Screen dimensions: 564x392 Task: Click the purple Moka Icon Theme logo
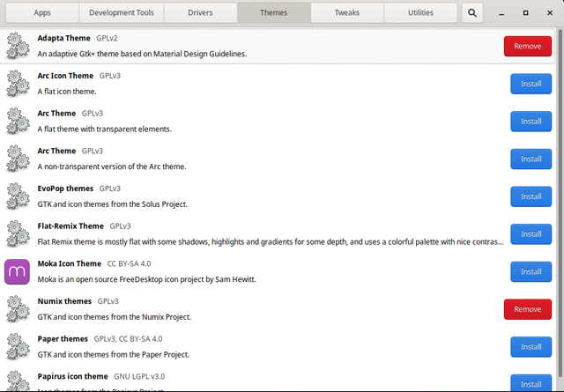point(17,271)
